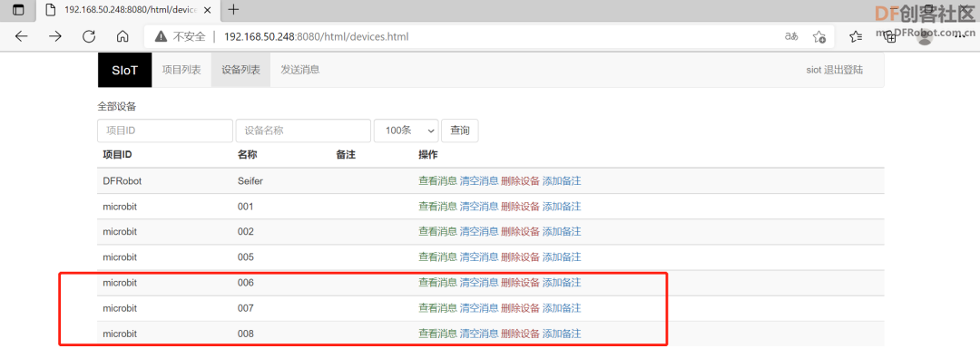The image size is (980, 358).
Task: Add page to favorites star icon
Action: (819, 36)
